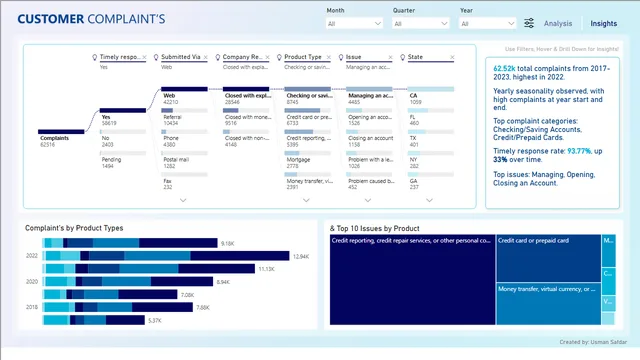
Task: Select the Referral 10434 node
Action: point(184,117)
